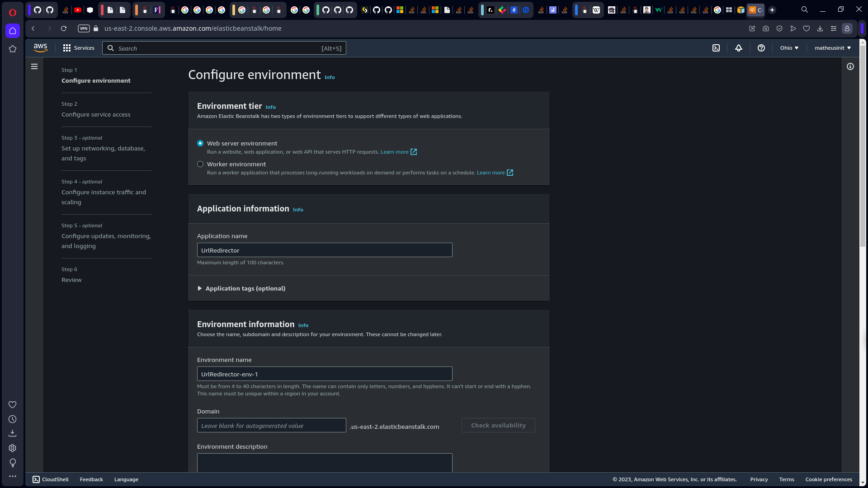Scroll down to Environment description field
This screenshot has width=868, height=488.
click(x=324, y=463)
